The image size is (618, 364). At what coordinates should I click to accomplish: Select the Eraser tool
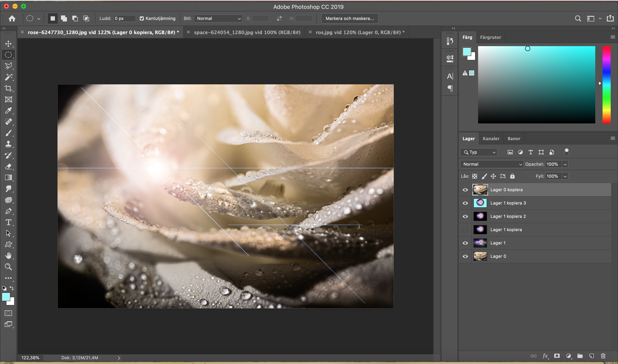[8, 167]
